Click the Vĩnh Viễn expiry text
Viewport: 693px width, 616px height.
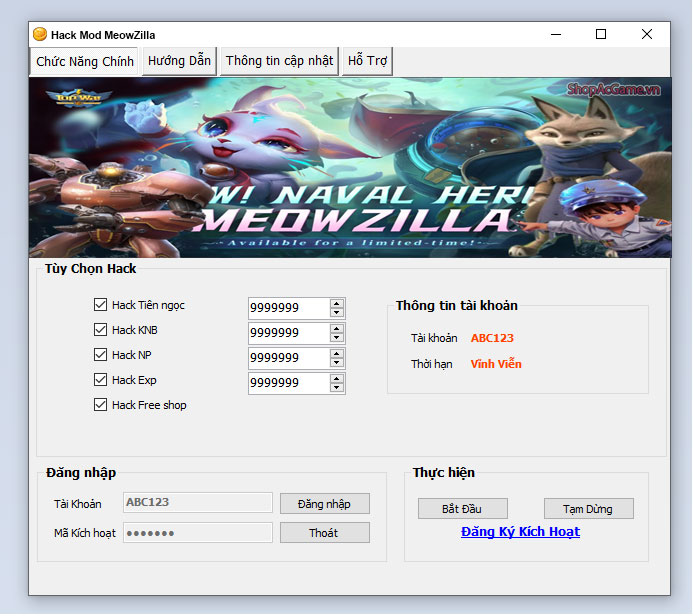[x=496, y=364]
